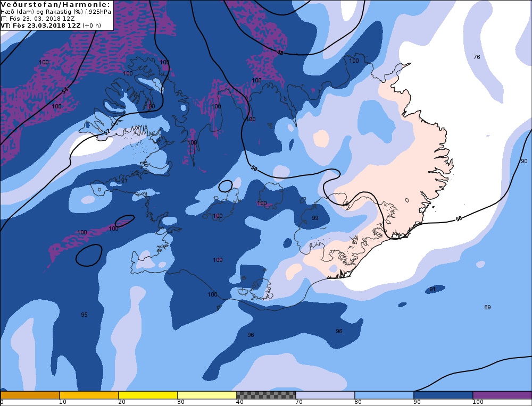Image resolution: width=532 pixels, height=406 pixels.
Task: Click the legend tick label '80'
Action: pyautogui.click(x=358, y=402)
